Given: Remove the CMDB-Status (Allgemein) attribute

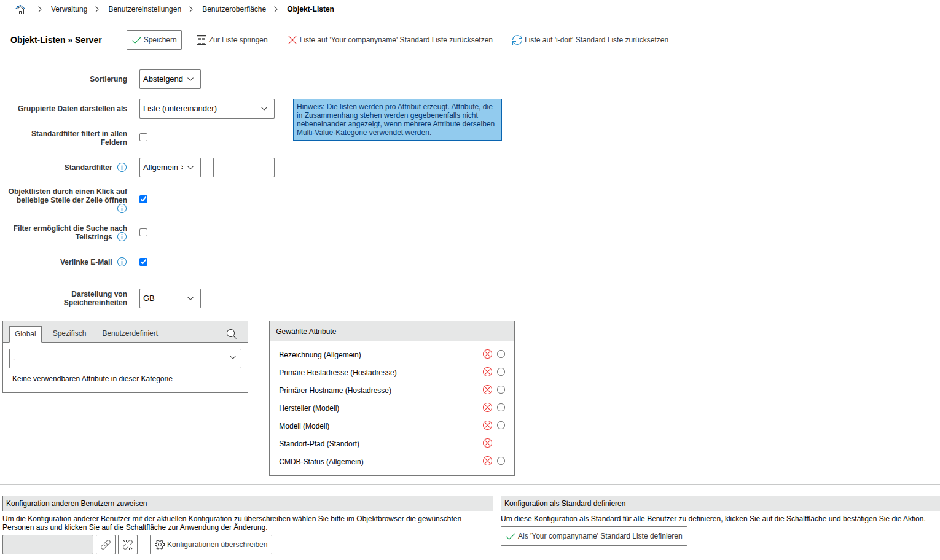Looking at the screenshot, I should point(487,461).
